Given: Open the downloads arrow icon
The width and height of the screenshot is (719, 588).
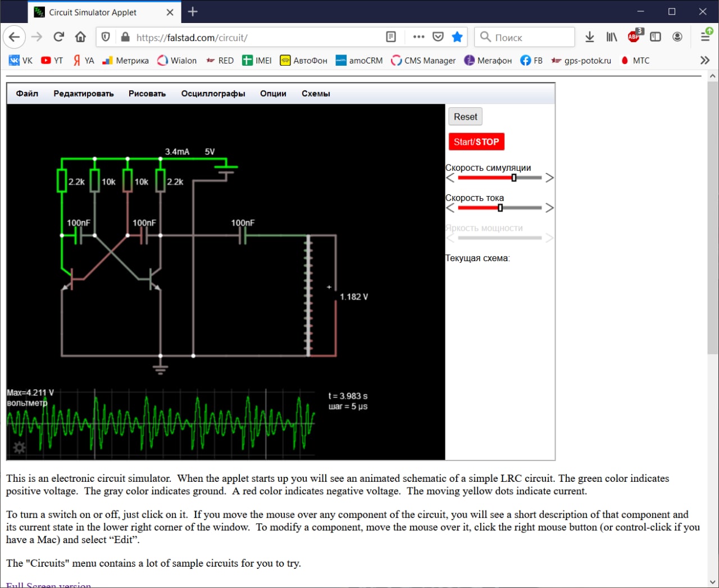Looking at the screenshot, I should coord(589,37).
